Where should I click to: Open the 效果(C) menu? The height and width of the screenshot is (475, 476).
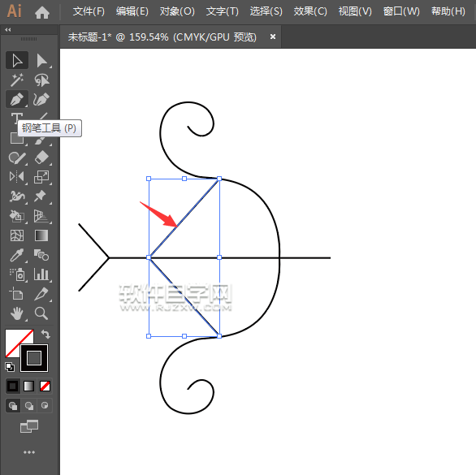[310, 11]
